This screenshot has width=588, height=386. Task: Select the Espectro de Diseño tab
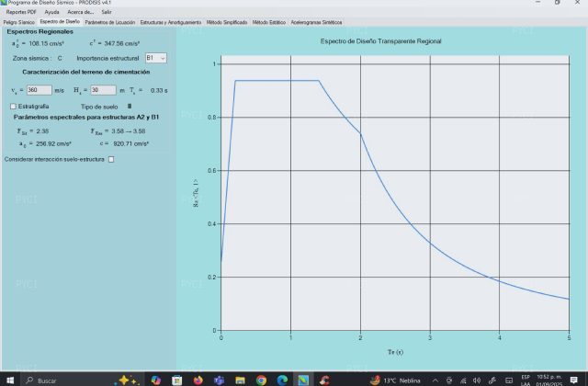[x=60, y=22]
